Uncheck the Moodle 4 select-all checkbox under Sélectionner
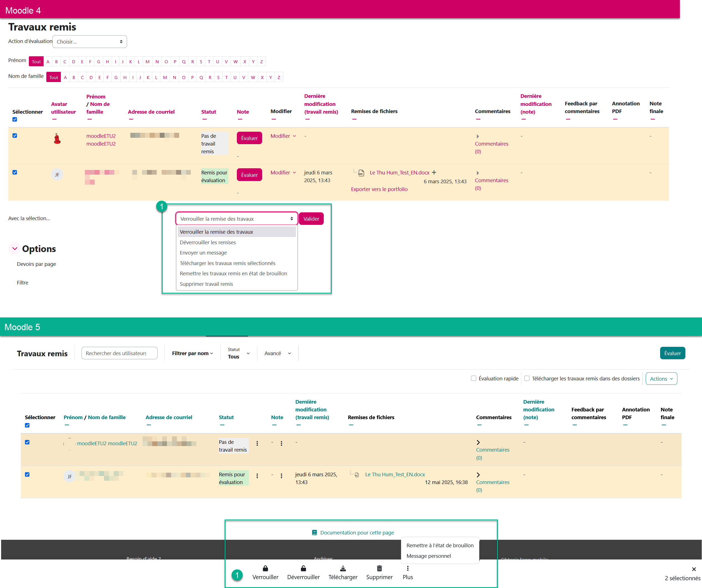Viewport: 702px width, 588px height. pos(15,119)
